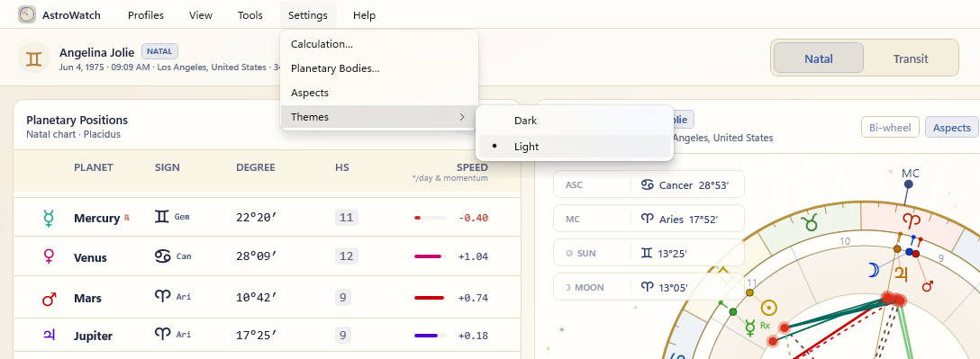Image resolution: width=980 pixels, height=359 pixels.
Task: Click the Gemini avatar icon beside Angelina Jolie
Action: tap(34, 58)
